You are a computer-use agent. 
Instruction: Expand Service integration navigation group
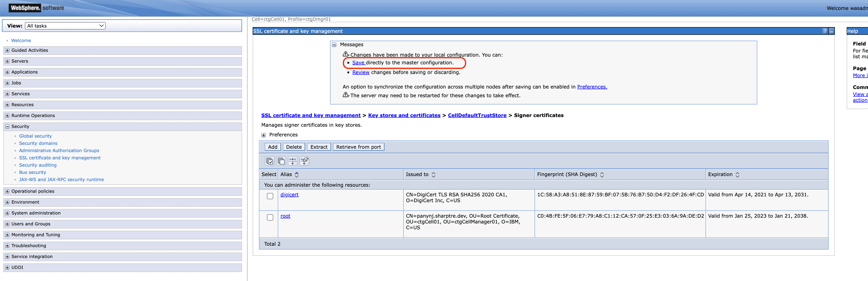[7, 256]
